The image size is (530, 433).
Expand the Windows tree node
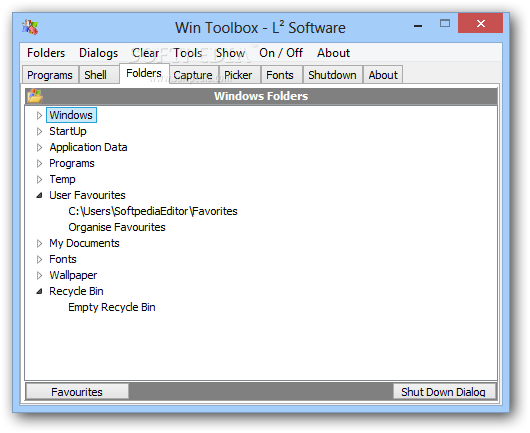(x=39, y=115)
